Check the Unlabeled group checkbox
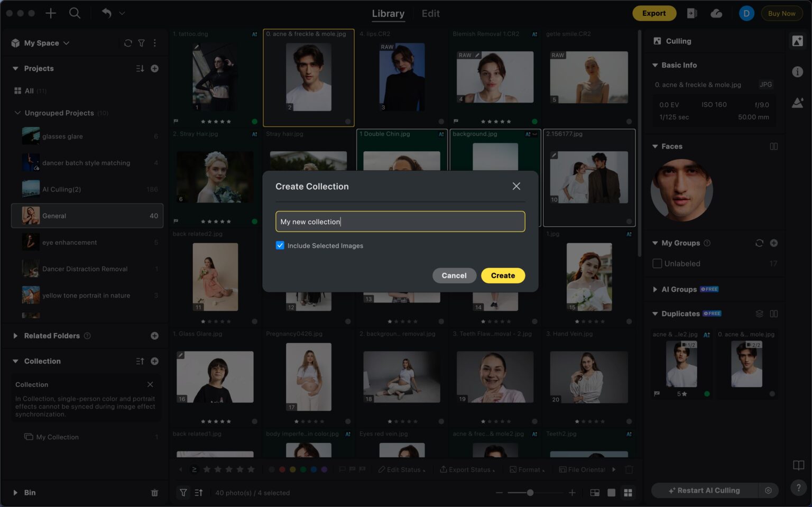Image resolution: width=812 pixels, height=507 pixels. 657,263
